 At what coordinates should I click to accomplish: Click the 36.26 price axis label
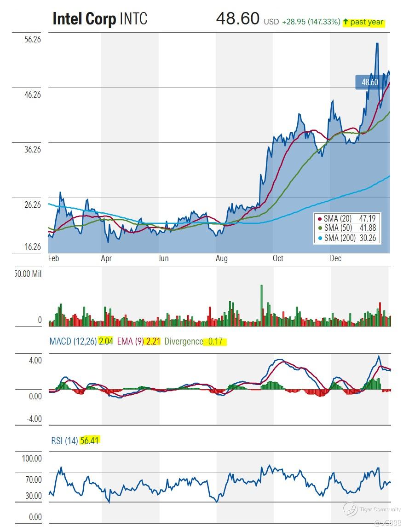pyautogui.click(x=33, y=150)
